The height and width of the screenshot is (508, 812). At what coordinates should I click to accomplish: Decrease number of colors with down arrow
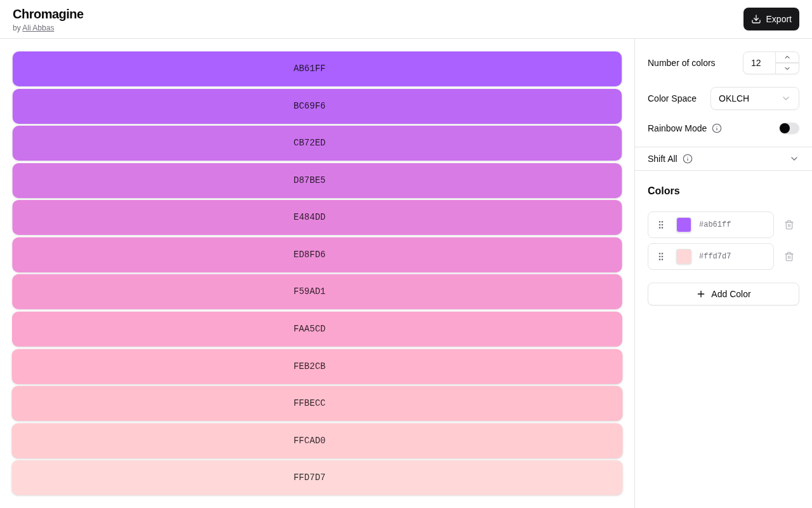click(x=787, y=69)
